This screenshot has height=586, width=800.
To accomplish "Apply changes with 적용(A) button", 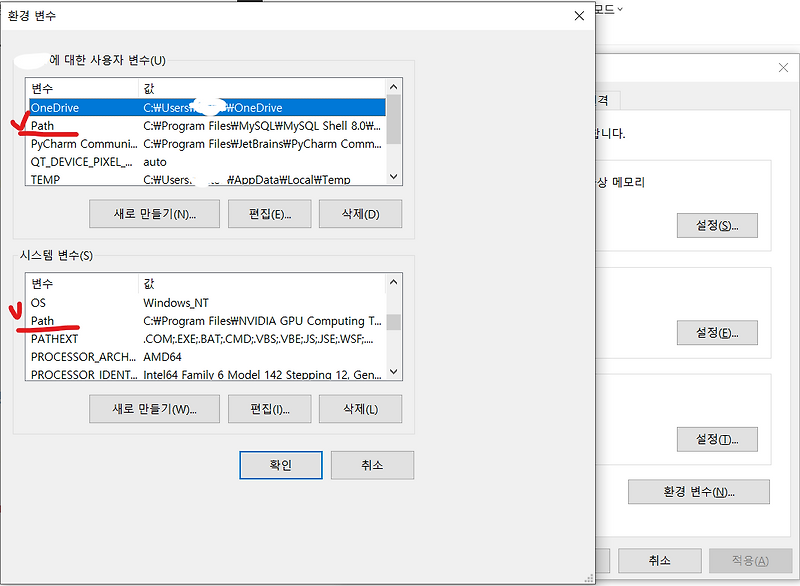I will coord(751,560).
